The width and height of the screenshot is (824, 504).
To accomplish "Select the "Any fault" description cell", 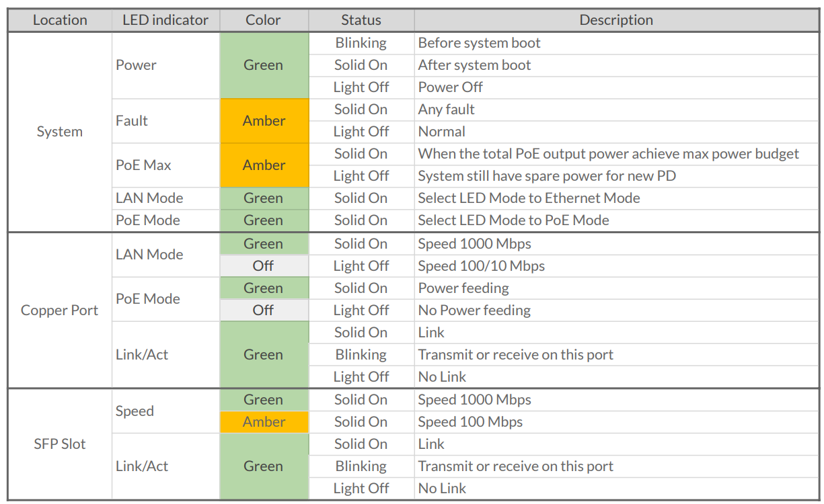I will click(x=447, y=110).
